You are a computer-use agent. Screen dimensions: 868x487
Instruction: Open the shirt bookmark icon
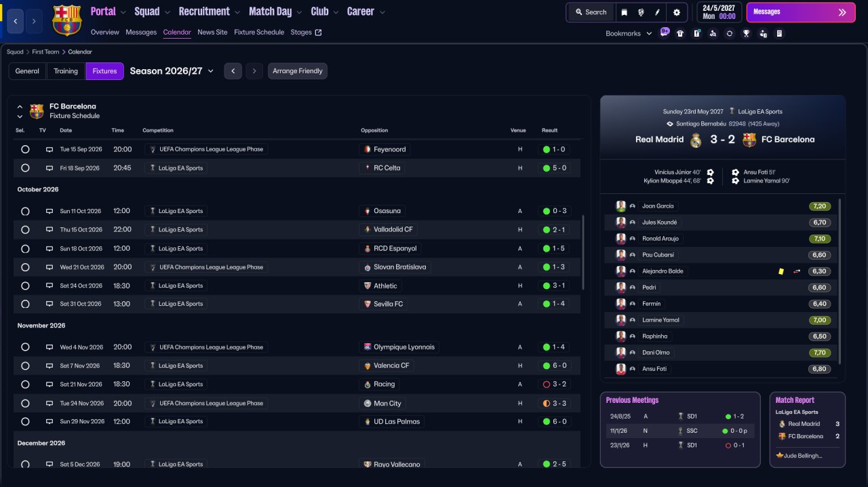(680, 33)
